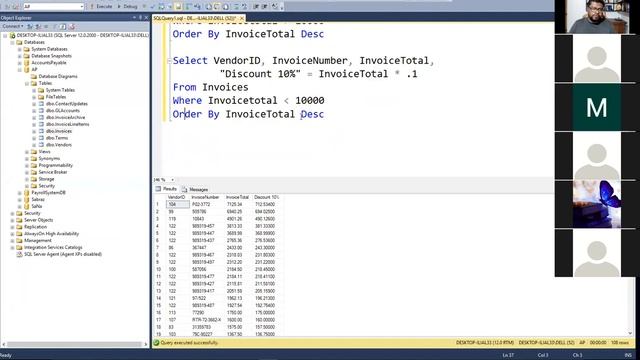Image resolution: width=640 pixels, height=360 pixels.
Task: Click the bottom arrow of results scrollbar
Action: (631, 333)
